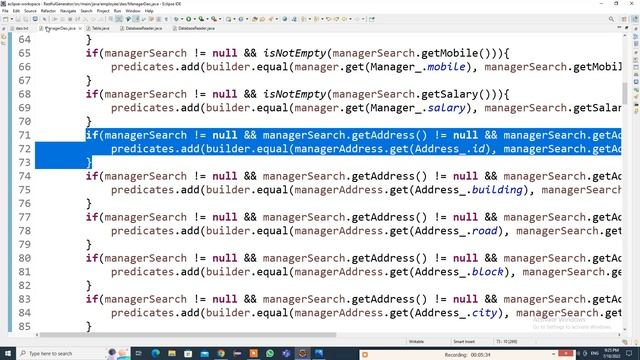This screenshot has width=640, height=360.
Task: Click the Smart Insert status bar entry
Action: pos(464,341)
